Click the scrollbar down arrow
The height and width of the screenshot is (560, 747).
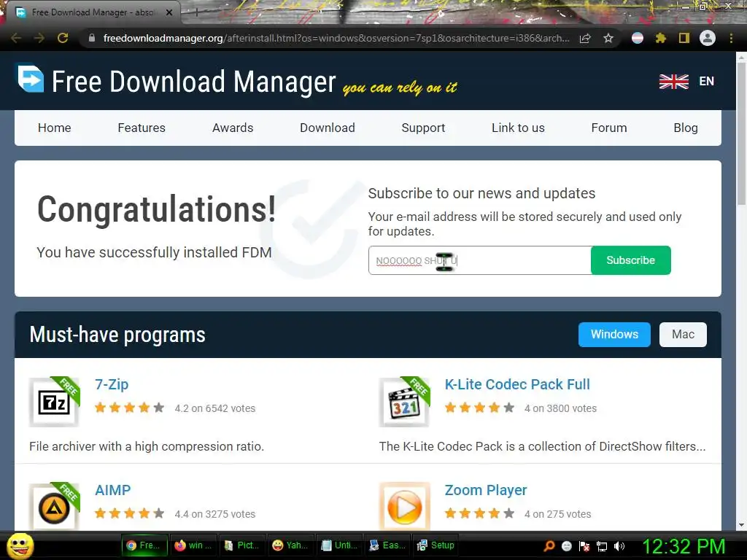741,525
